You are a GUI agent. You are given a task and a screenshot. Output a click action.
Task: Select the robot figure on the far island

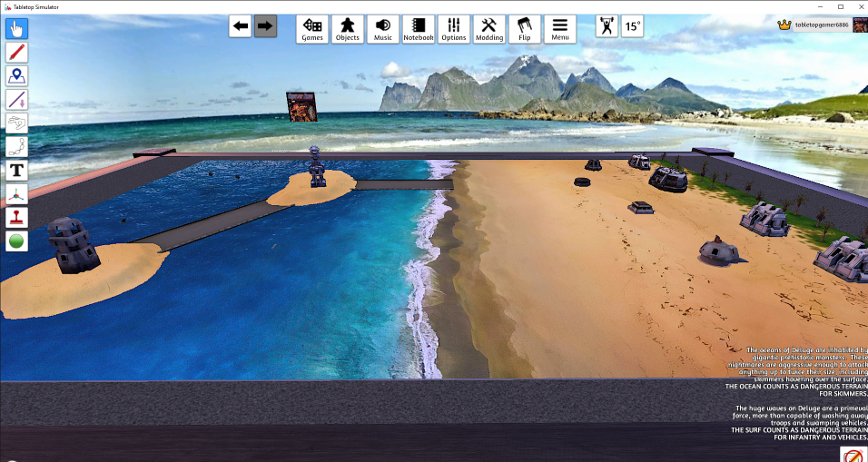coord(317,166)
